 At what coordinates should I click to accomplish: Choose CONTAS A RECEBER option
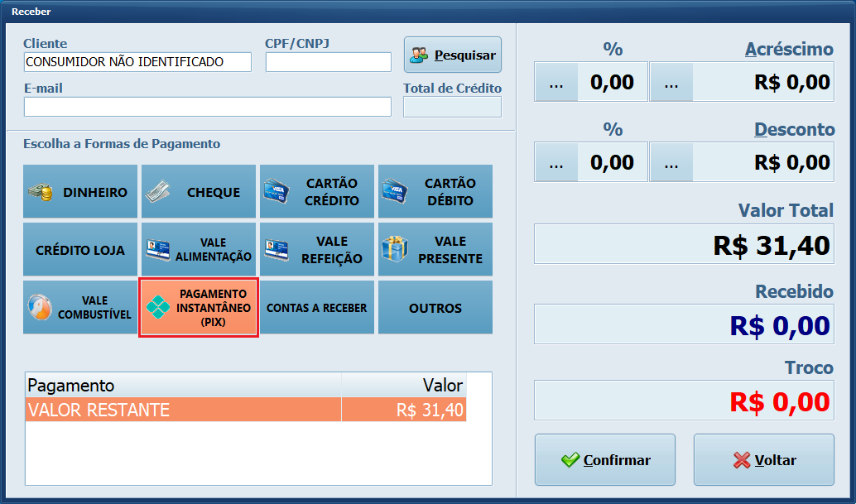tap(316, 307)
